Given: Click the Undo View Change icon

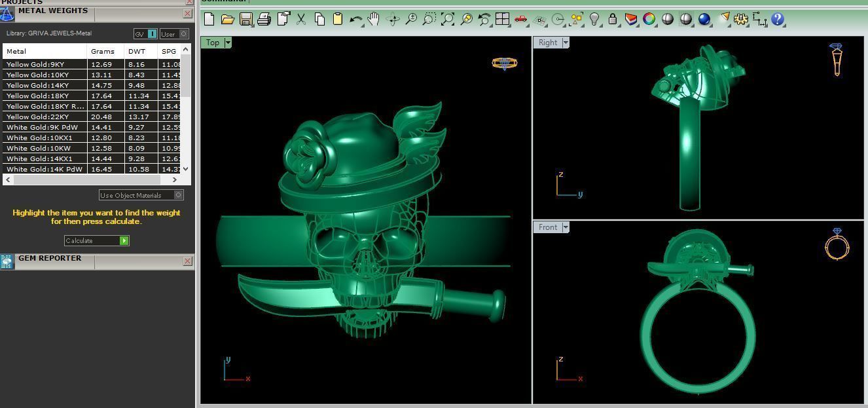Looking at the screenshot, I should point(484,19).
